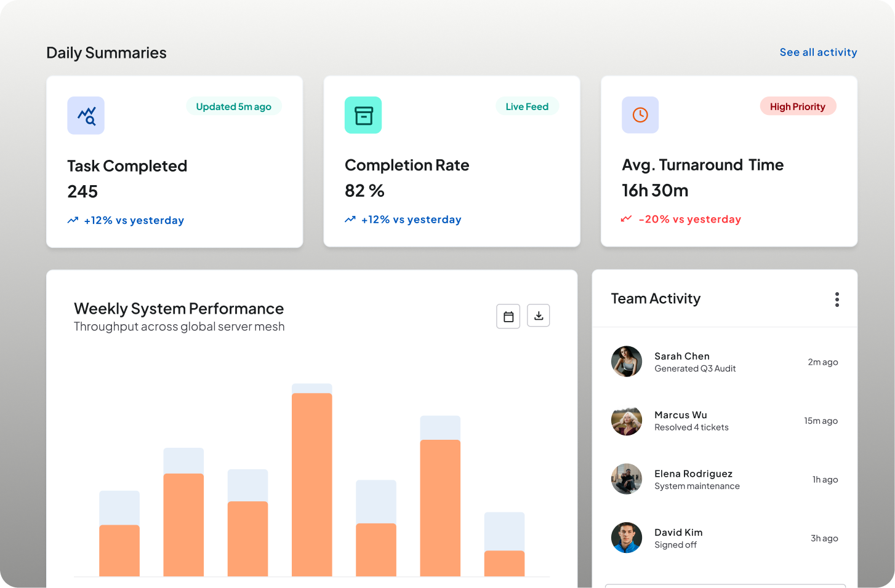Image resolution: width=895 pixels, height=588 pixels.
Task: Download the Weekly System Performance chart
Action: click(539, 316)
